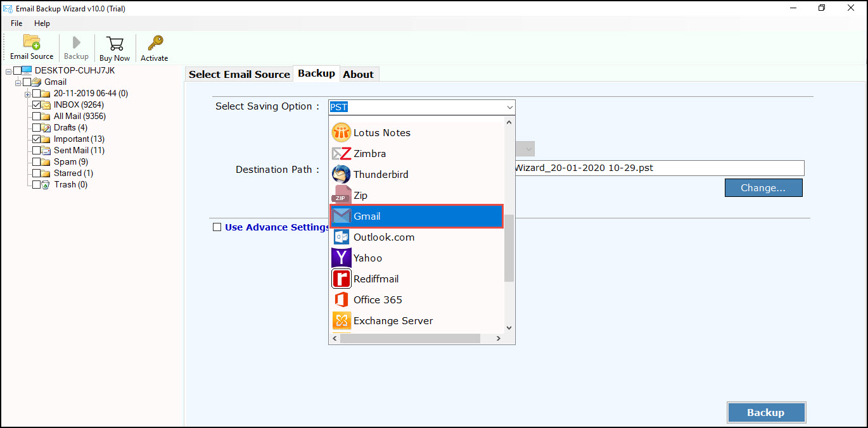This screenshot has height=428, width=868.
Task: Click the INBOX folder icon
Action: click(x=46, y=104)
